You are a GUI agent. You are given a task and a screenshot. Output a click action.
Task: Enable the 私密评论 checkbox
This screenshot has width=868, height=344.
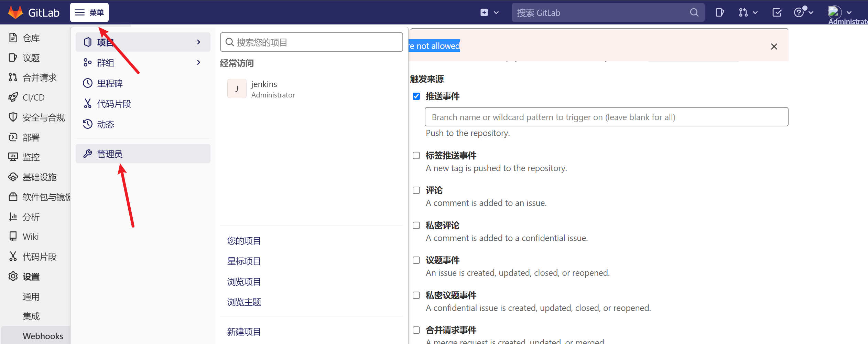[416, 225]
